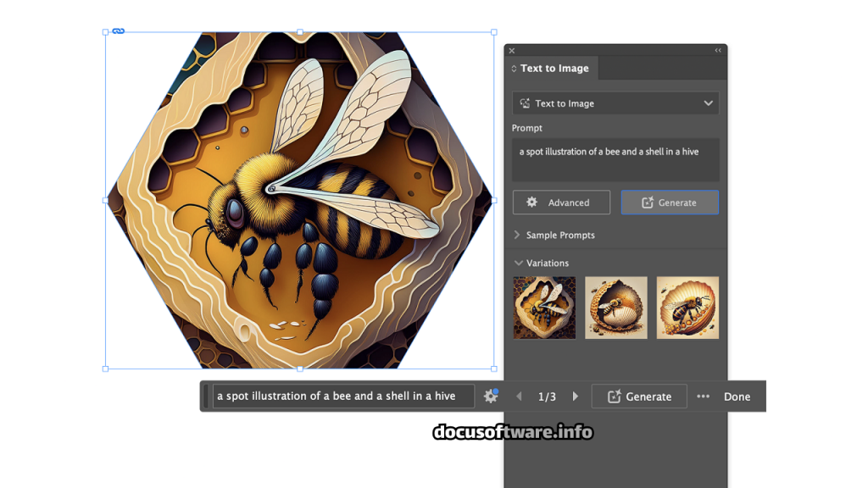Select the hexagon bee artwork on canvas
868x488 pixels.
coord(299,200)
